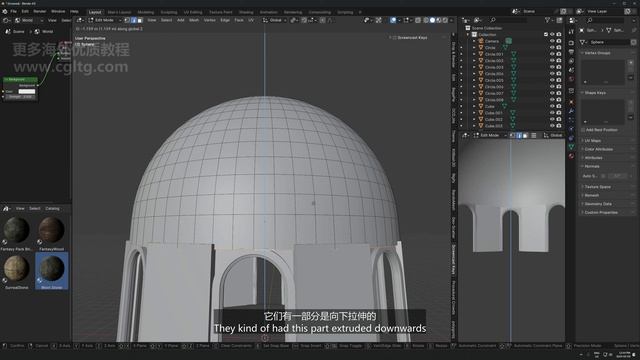Toggle proportional editing icon in header
This screenshot has height=360, width=640.
coord(323,20)
